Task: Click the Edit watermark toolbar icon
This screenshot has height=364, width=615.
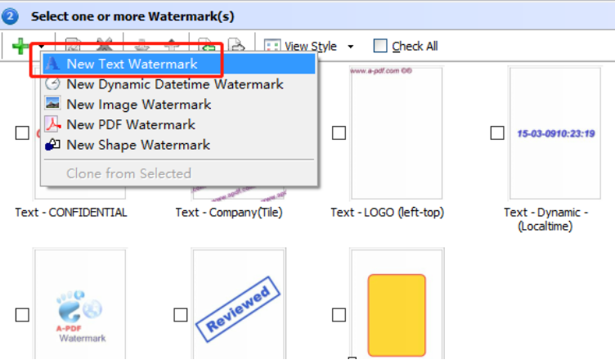Action: tap(72, 47)
